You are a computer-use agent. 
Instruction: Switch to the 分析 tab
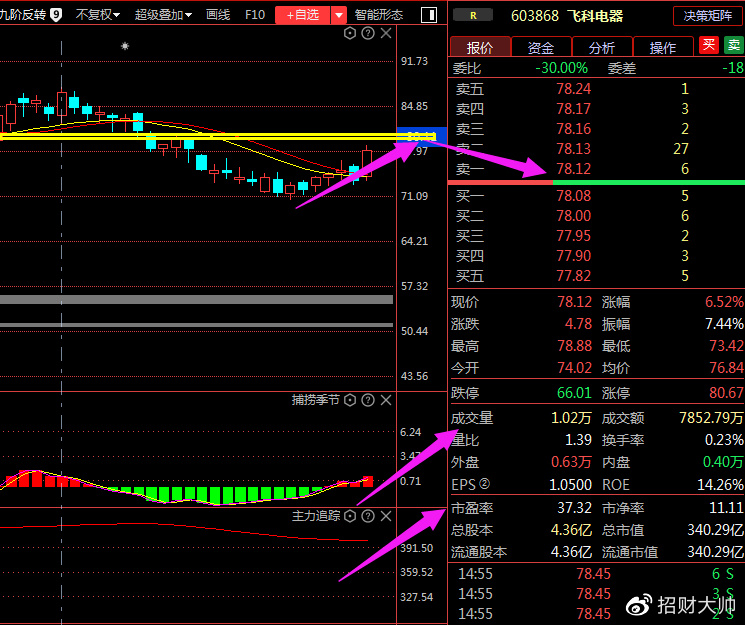pyautogui.click(x=602, y=47)
